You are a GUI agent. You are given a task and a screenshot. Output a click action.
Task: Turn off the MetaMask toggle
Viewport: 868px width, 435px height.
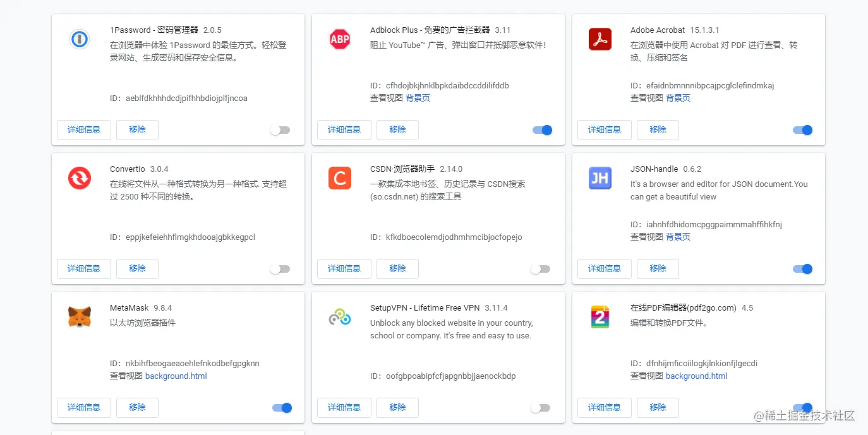click(x=282, y=408)
